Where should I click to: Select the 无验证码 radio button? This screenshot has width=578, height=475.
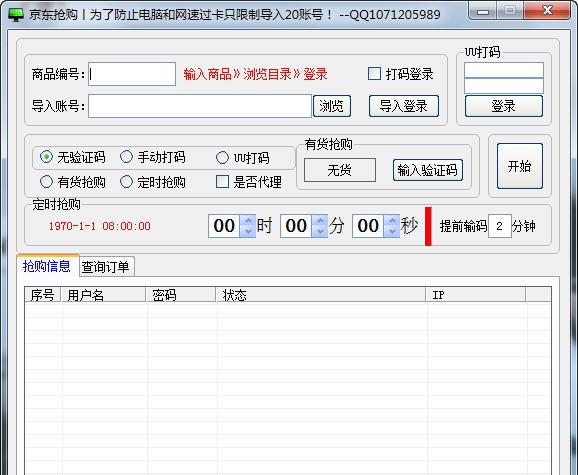(46, 157)
